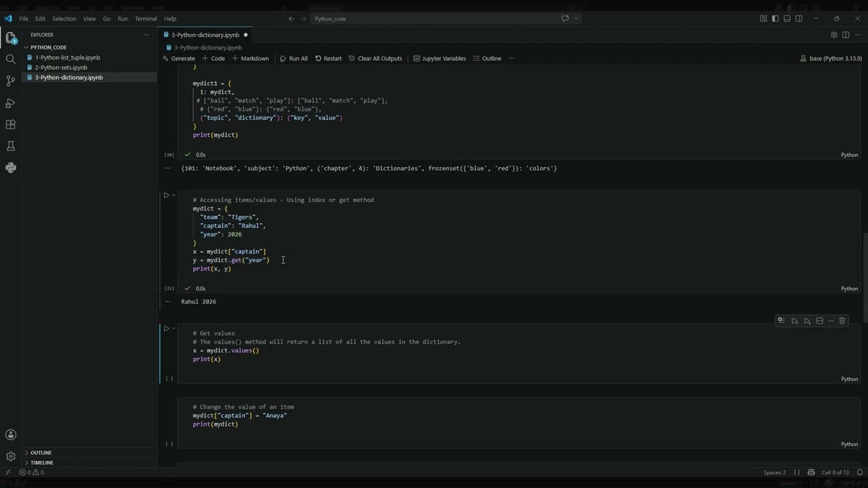Run the 'Accessing items/values' cell
This screenshot has height=488, width=868.
166,195
